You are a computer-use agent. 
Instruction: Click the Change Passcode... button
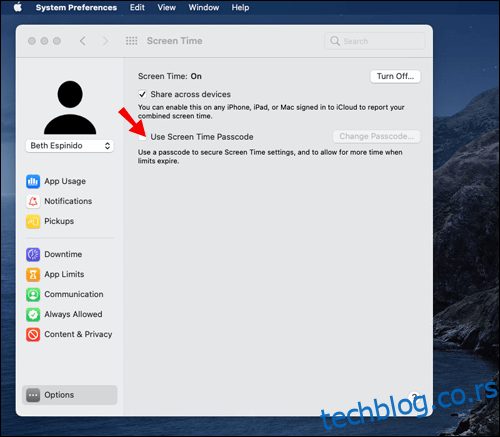[x=377, y=136]
